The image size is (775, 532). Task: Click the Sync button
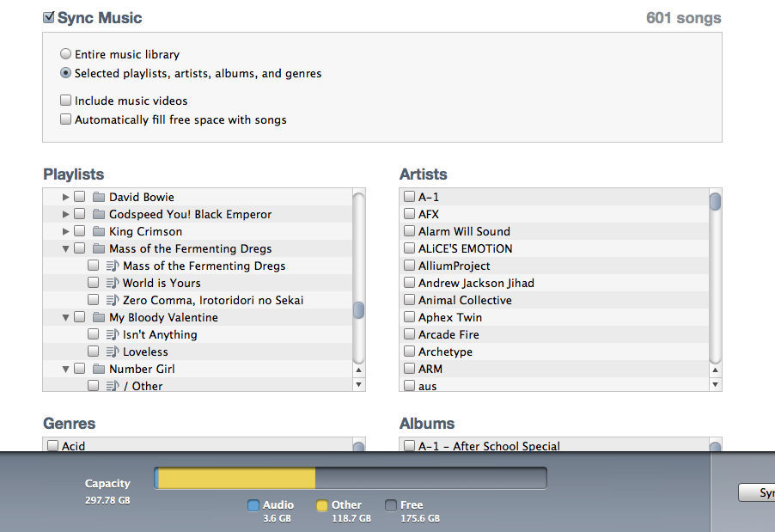756,493
